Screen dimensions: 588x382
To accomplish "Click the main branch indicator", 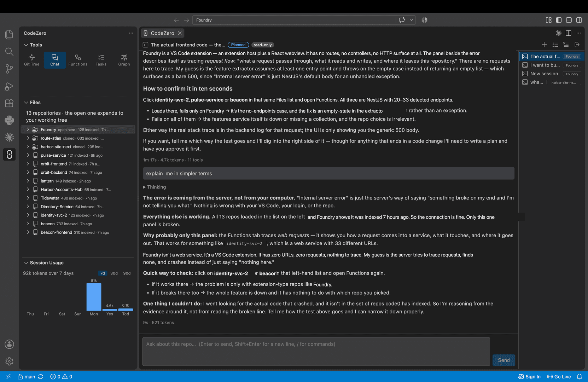I will [x=27, y=377].
